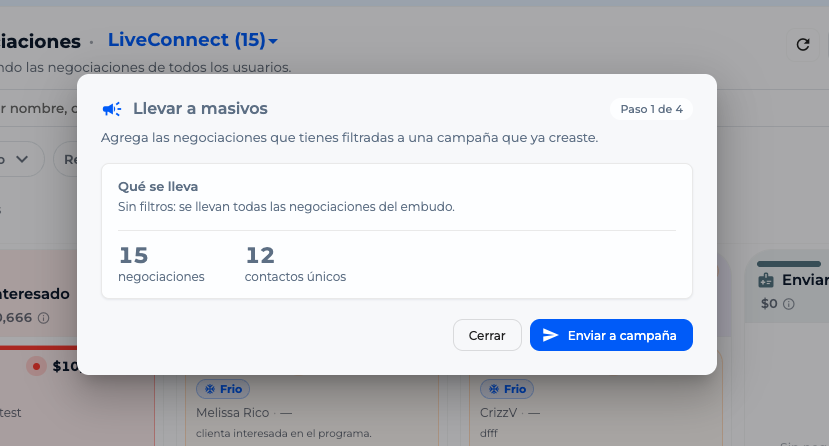Click the Enviar a campaña button
829x446 pixels.
611,335
